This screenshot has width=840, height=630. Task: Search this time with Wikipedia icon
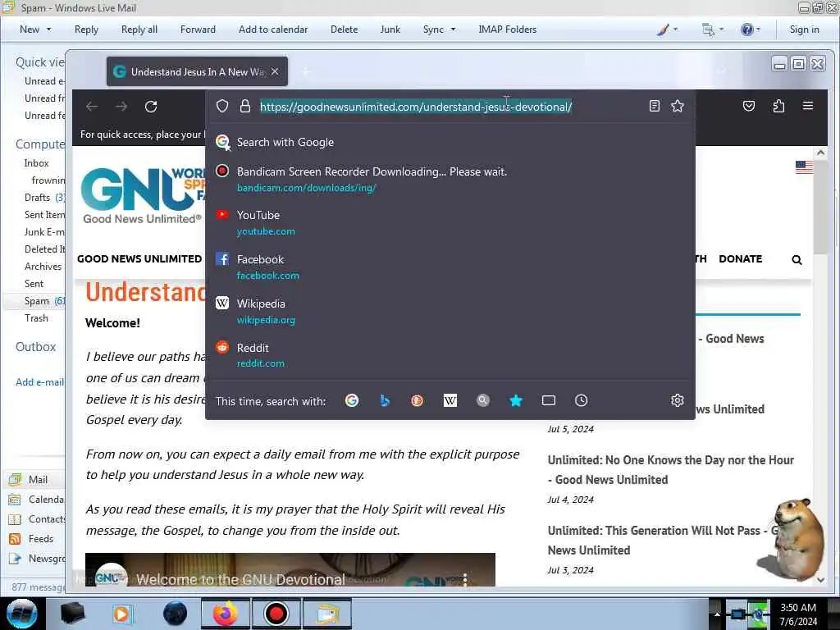point(450,400)
